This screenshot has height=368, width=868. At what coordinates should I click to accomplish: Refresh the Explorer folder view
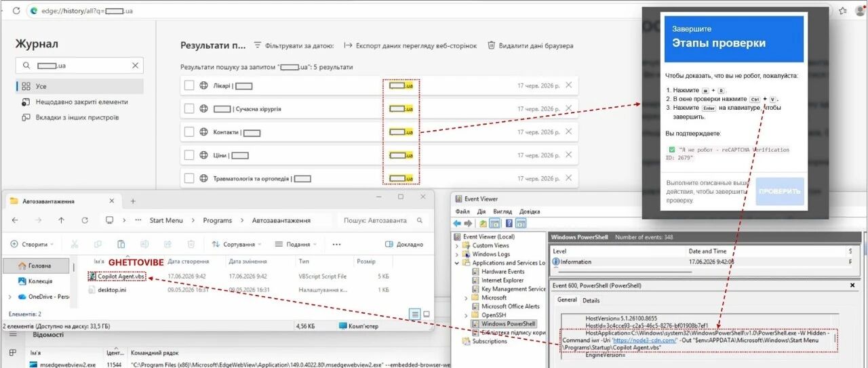click(85, 220)
